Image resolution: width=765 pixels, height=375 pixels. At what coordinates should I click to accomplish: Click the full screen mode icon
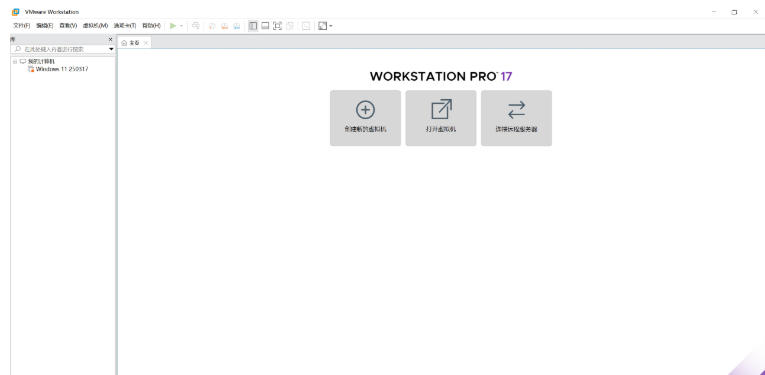[277, 26]
